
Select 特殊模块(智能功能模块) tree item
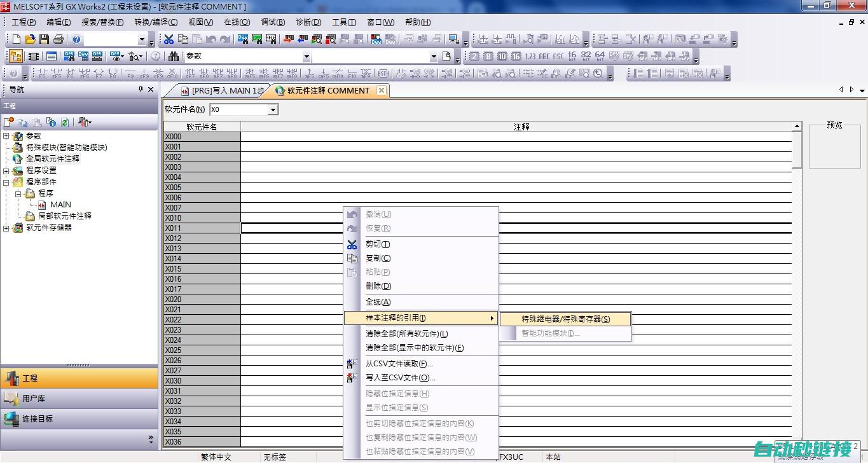67,148
